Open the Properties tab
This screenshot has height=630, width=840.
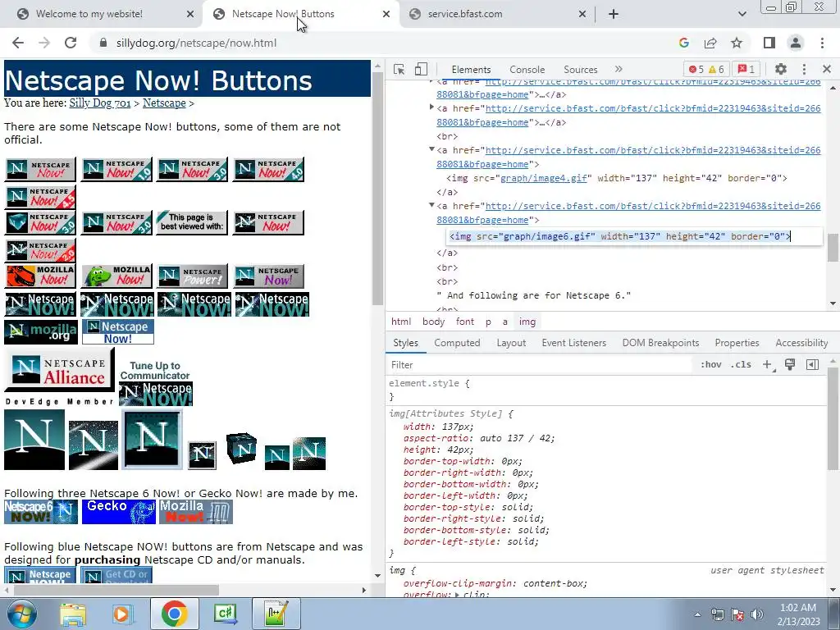pyautogui.click(x=737, y=343)
